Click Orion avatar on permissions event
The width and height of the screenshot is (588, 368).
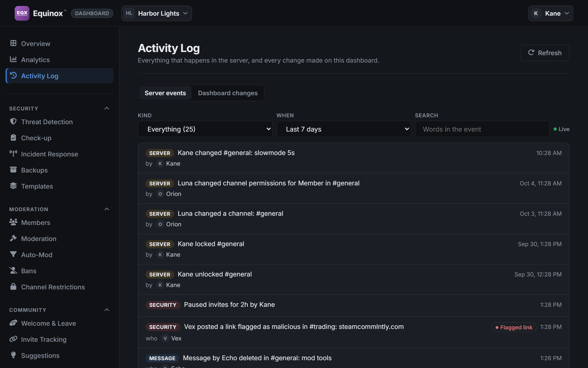coord(160,194)
